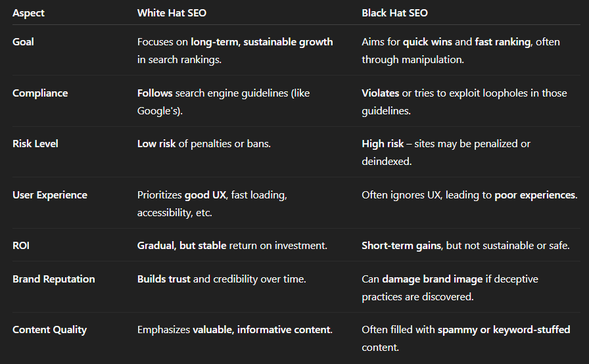Click the 'Low risk' bold text

[x=156, y=144]
